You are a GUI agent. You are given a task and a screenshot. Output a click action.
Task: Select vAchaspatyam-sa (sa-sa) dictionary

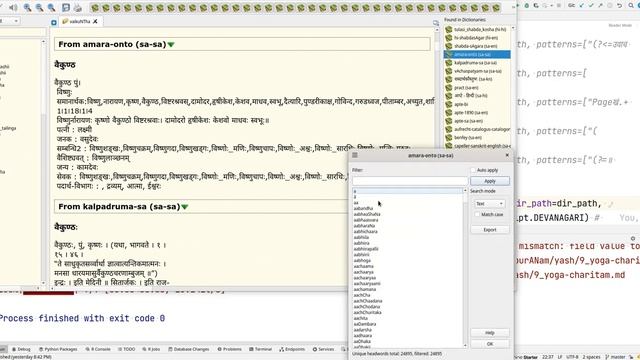[478, 71]
